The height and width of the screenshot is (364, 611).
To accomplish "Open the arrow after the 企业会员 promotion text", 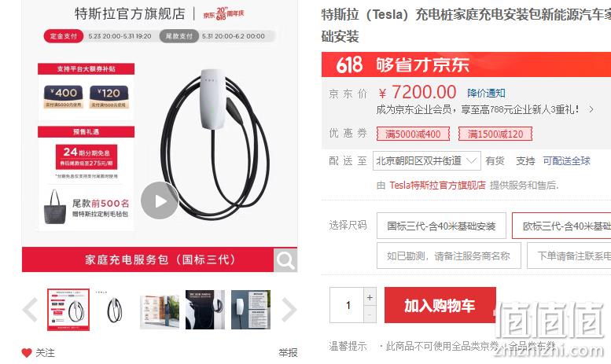I will click(591, 109).
